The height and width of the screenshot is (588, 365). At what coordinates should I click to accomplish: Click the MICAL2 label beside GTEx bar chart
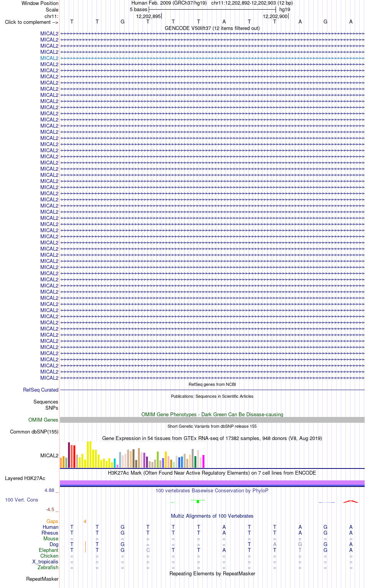coord(50,455)
